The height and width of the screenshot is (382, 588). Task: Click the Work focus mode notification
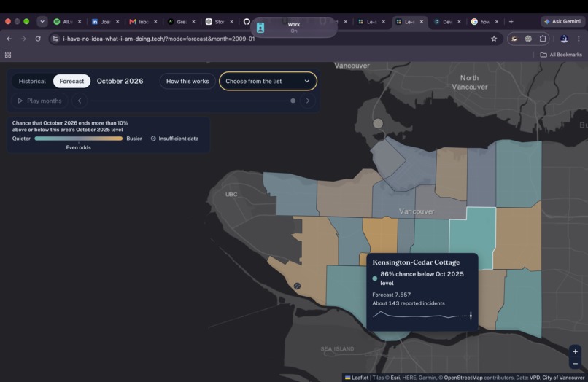click(x=293, y=28)
